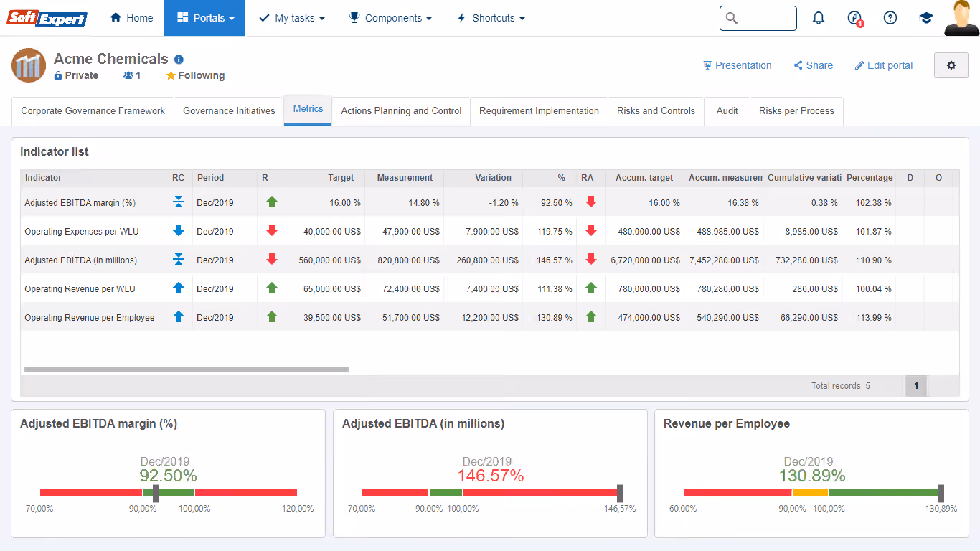Click the members count icon
980x551 pixels.
(128, 75)
